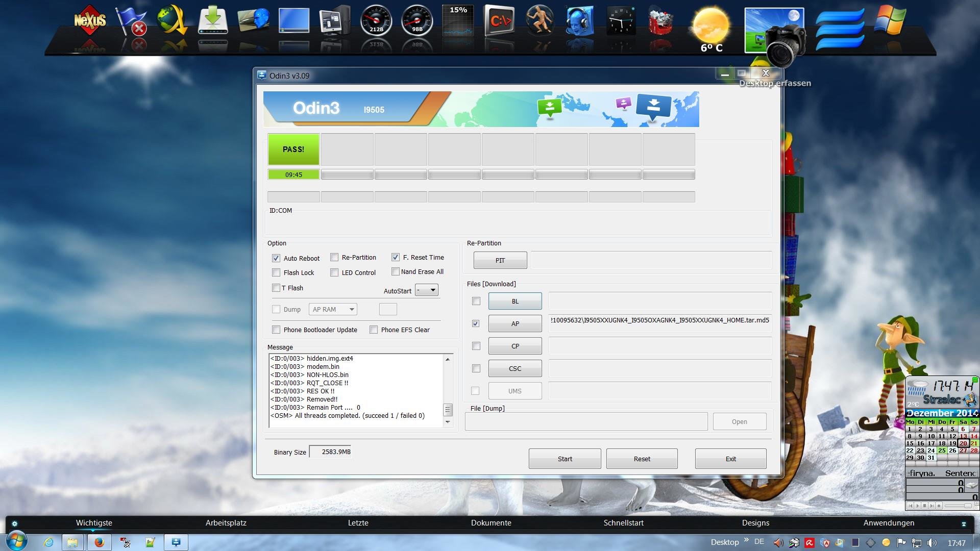Screen dimensions: 980x551
Task: Switch to the Anwendungen tab
Action: 889,523
